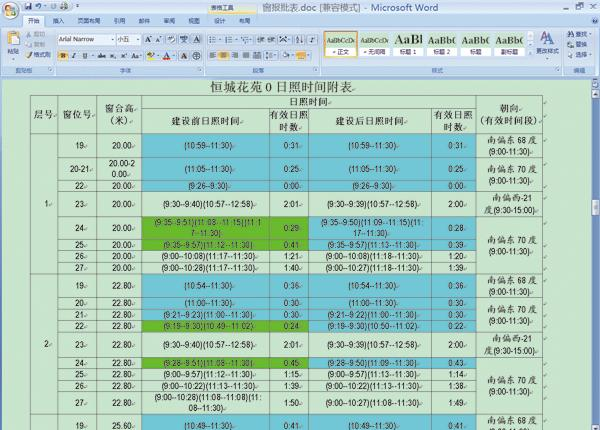Apply the 标题 2 style

coord(442,44)
